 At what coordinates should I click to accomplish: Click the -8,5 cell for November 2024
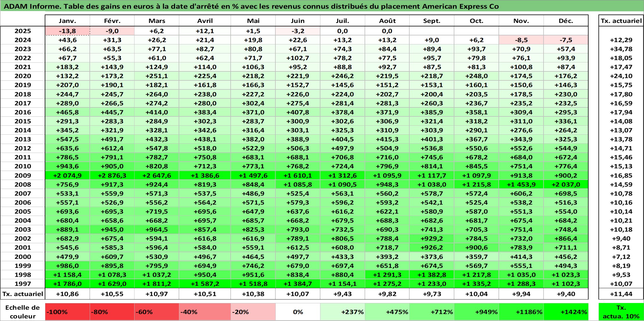click(x=521, y=40)
